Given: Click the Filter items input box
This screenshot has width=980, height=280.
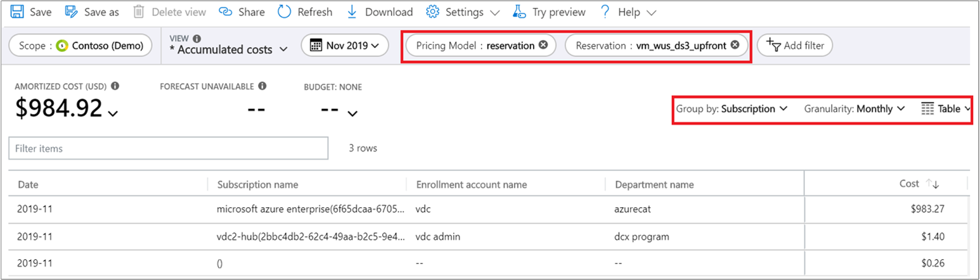Looking at the screenshot, I should click(168, 148).
